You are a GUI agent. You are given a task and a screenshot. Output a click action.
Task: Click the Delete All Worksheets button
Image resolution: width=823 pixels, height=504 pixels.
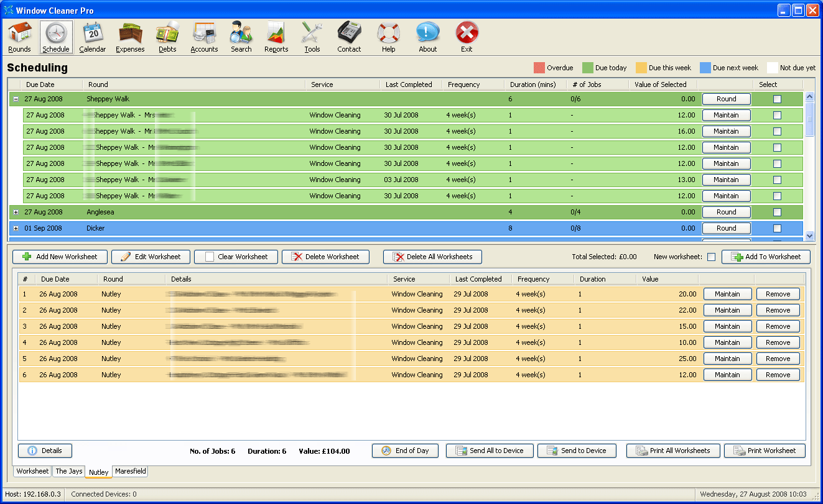tap(432, 257)
